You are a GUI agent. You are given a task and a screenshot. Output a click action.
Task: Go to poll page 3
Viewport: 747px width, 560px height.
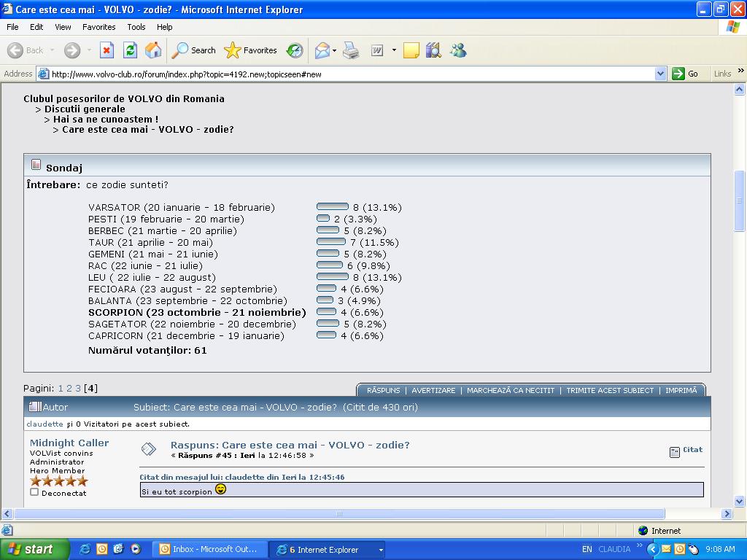[x=78, y=388]
